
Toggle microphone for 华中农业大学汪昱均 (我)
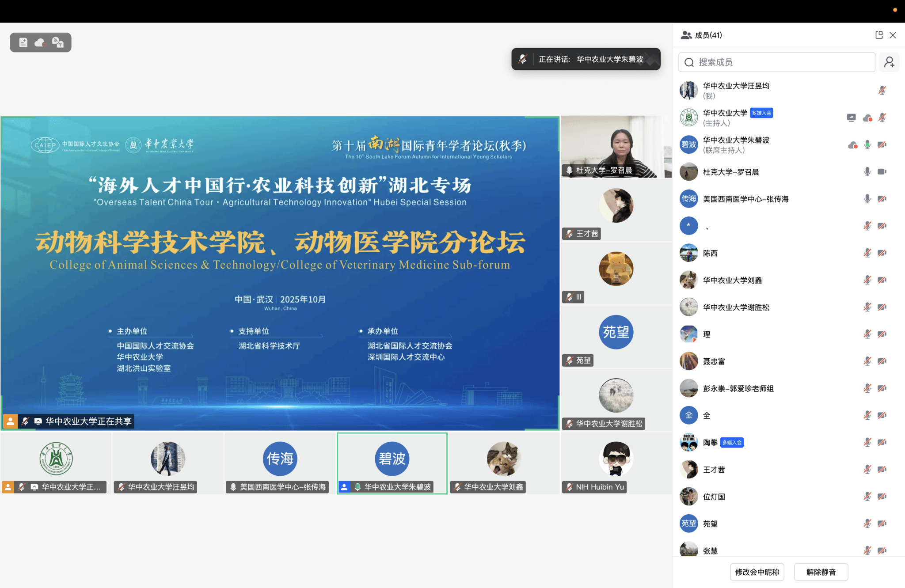882,91
